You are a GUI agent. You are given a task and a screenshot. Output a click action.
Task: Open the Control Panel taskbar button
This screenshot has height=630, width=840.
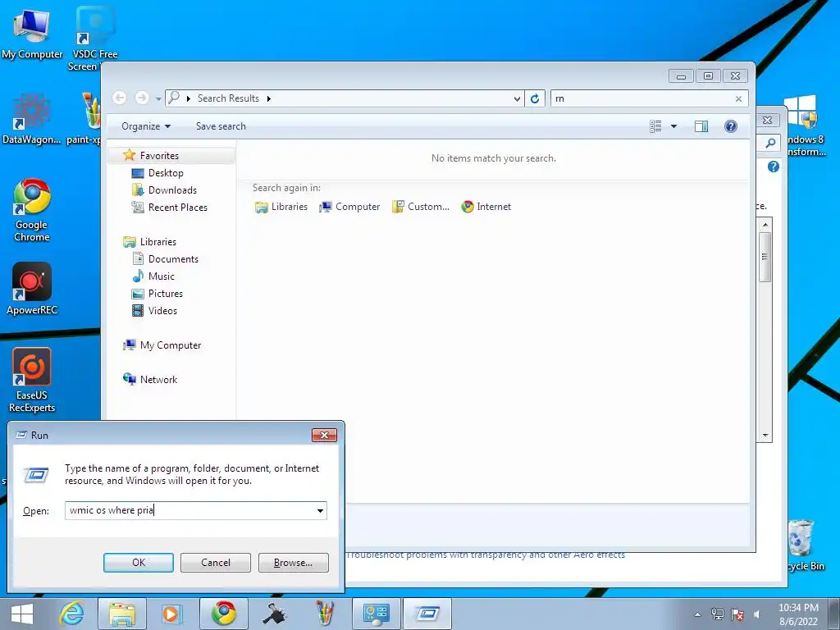click(x=376, y=614)
